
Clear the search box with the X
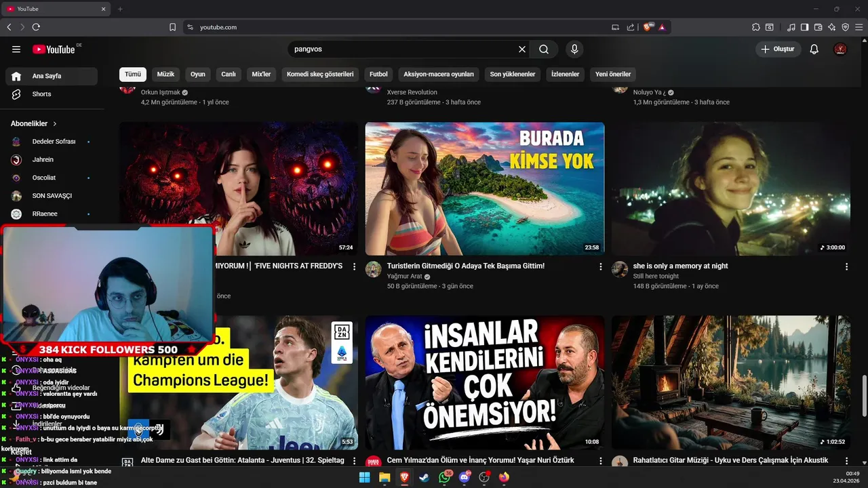pyautogui.click(x=522, y=49)
